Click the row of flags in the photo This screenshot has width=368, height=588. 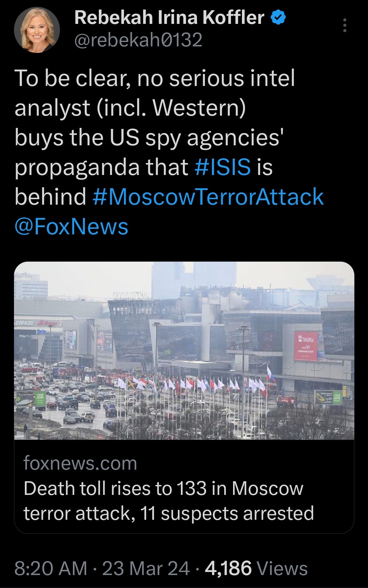tap(196, 382)
